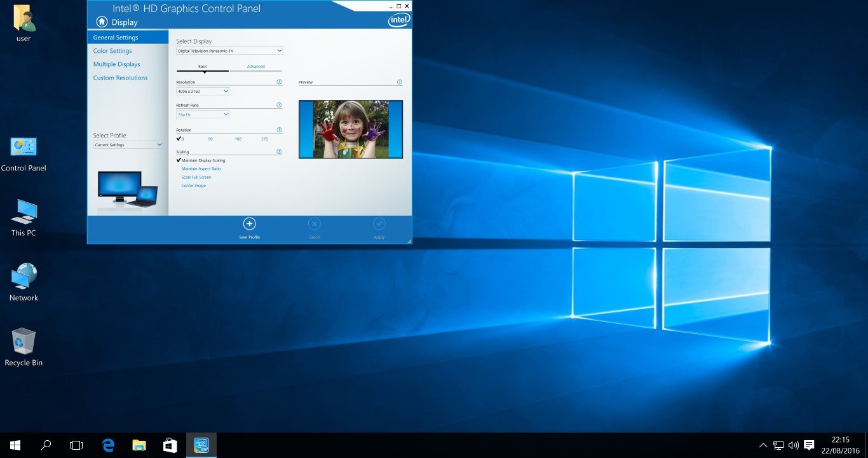This screenshot has height=458, width=868.
Task: Open help for the Resolution setting
Action: point(279,82)
